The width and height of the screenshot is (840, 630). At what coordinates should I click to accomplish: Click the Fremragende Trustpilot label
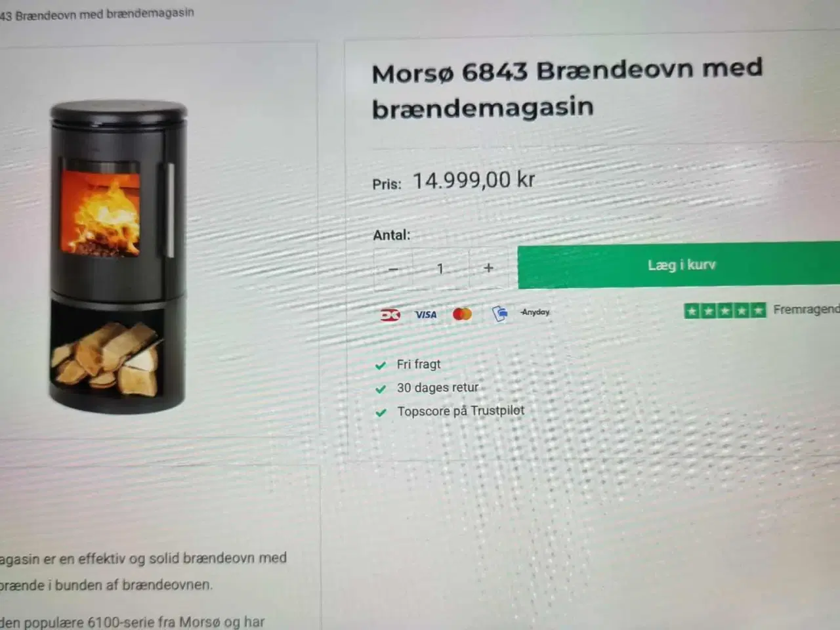tap(807, 309)
